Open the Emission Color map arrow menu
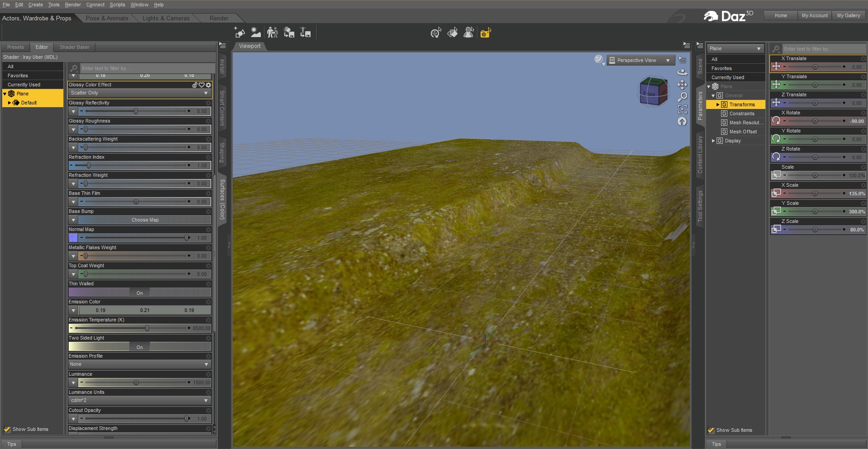Image resolution: width=868 pixels, height=449 pixels. (x=73, y=310)
